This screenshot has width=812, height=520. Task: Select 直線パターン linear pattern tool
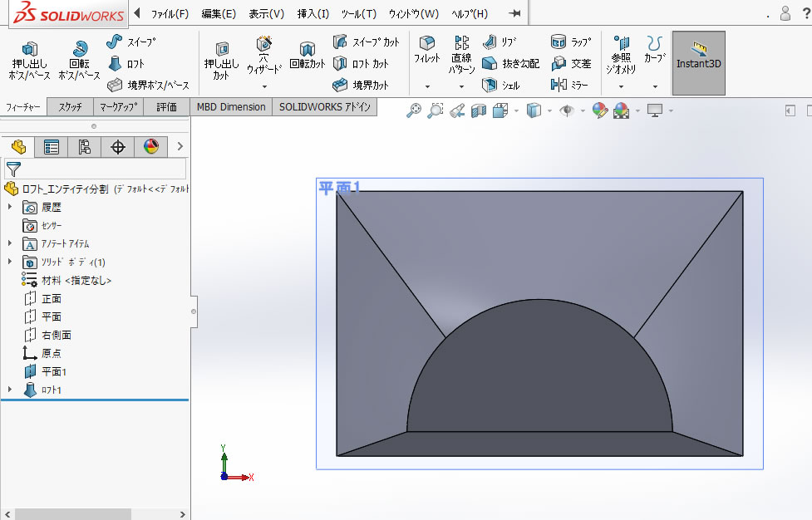click(461, 55)
